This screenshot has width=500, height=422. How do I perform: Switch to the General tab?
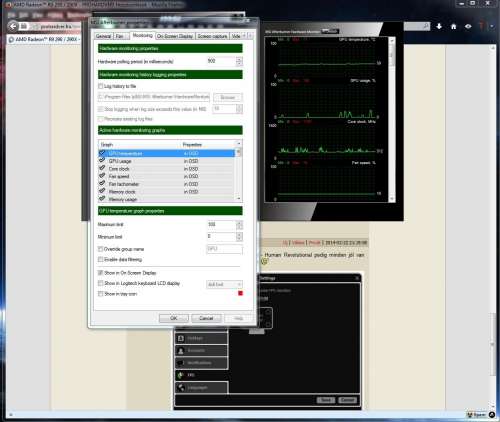(103, 36)
